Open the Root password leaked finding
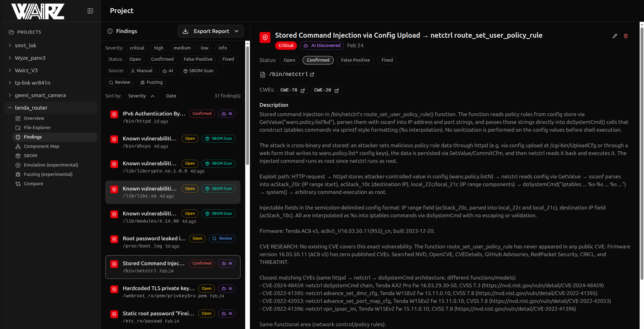 pyautogui.click(x=173, y=242)
